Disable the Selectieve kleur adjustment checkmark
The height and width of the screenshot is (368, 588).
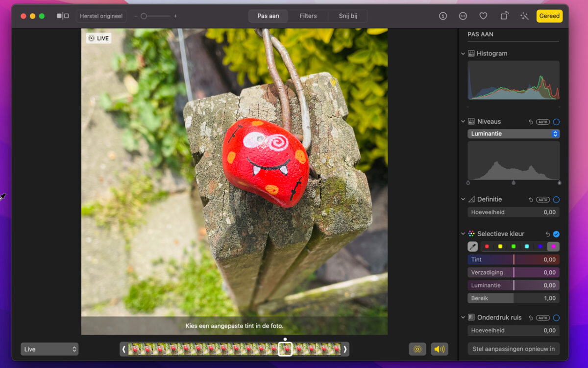(x=556, y=234)
